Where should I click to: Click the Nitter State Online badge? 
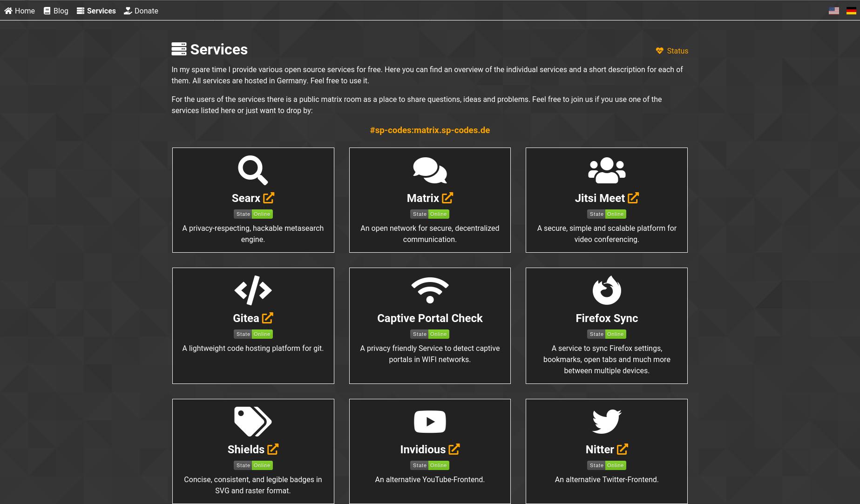(x=606, y=465)
